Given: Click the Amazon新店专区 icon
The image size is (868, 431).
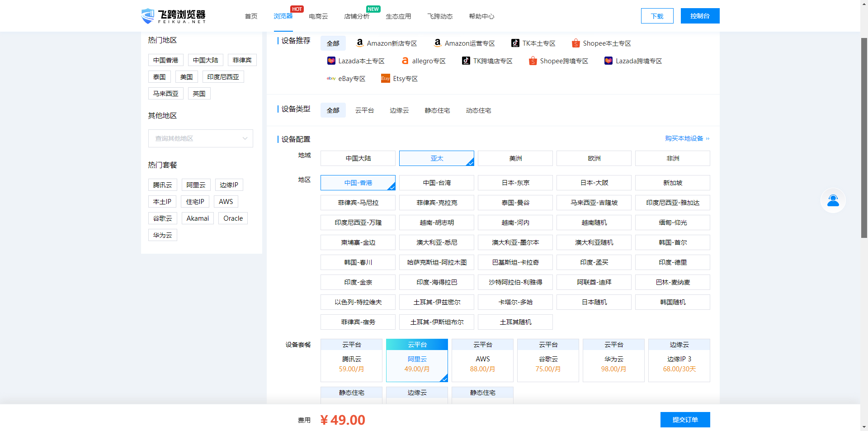Looking at the screenshot, I should (360, 43).
